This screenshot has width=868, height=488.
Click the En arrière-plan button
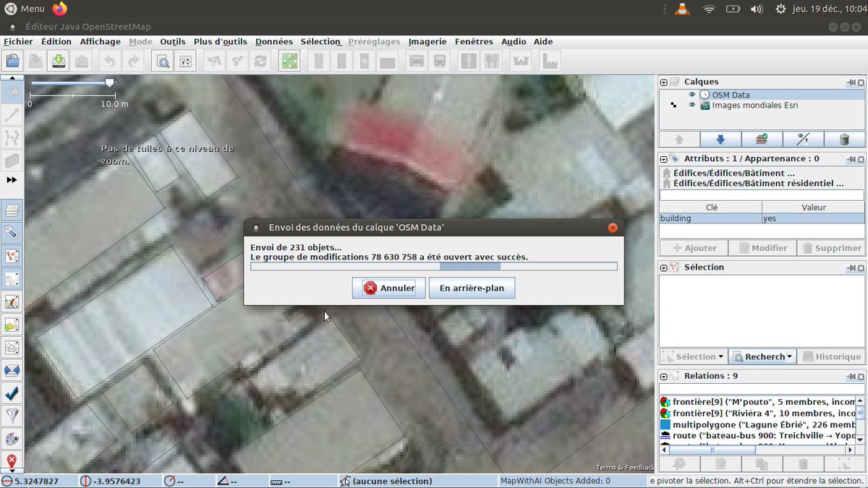[472, 288]
